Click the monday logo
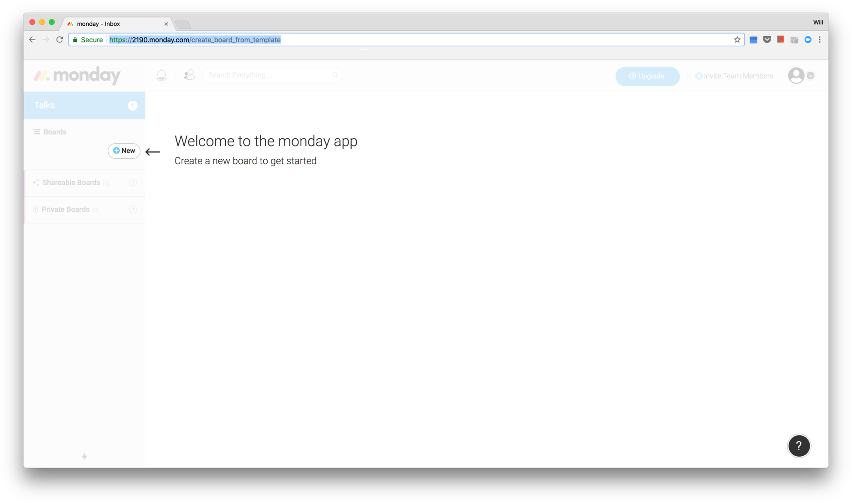852x504 pixels. [x=77, y=75]
